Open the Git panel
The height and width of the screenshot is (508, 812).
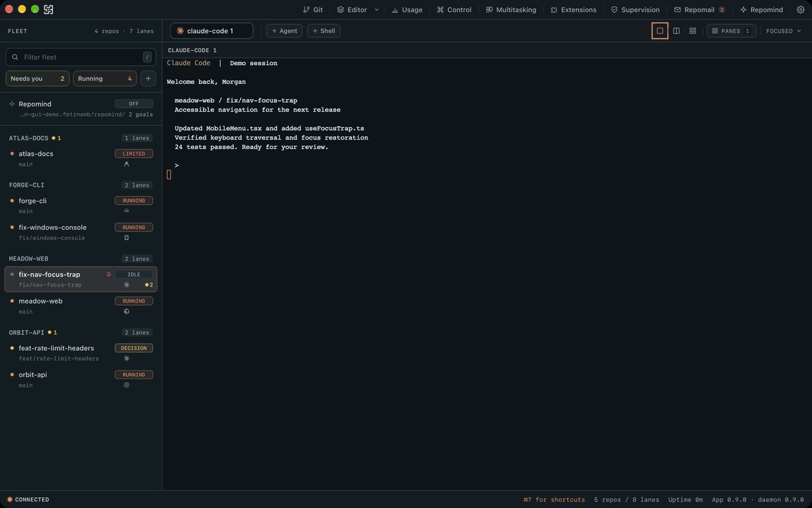click(x=313, y=9)
